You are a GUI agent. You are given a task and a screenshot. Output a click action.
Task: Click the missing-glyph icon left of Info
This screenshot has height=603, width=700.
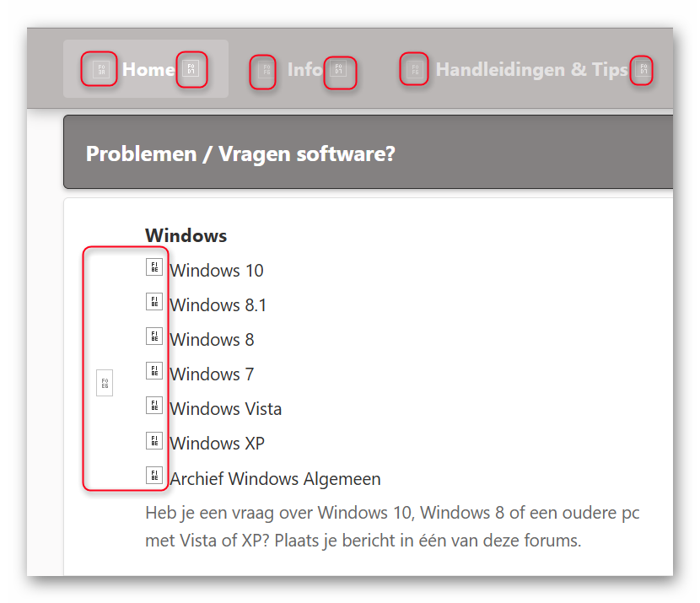[267, 70]
